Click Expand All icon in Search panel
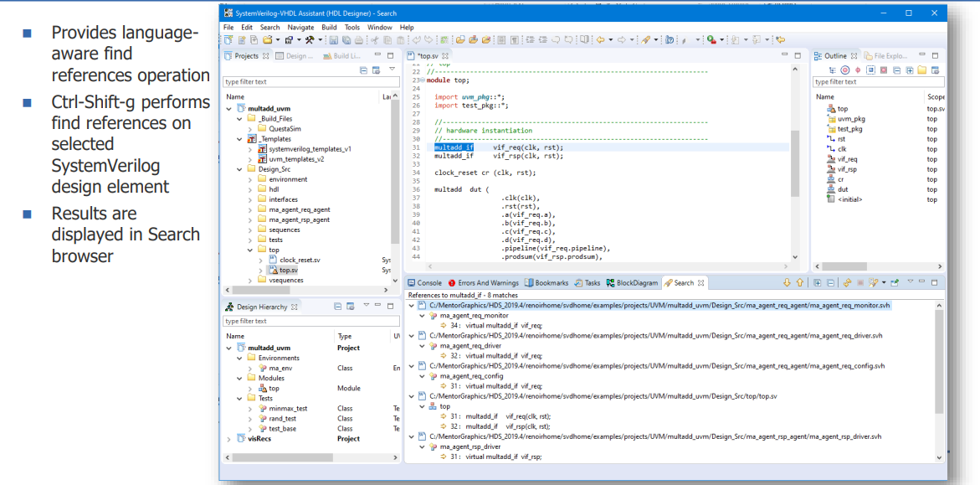Viewport: 980px width, 485px height. pos(817,283)
